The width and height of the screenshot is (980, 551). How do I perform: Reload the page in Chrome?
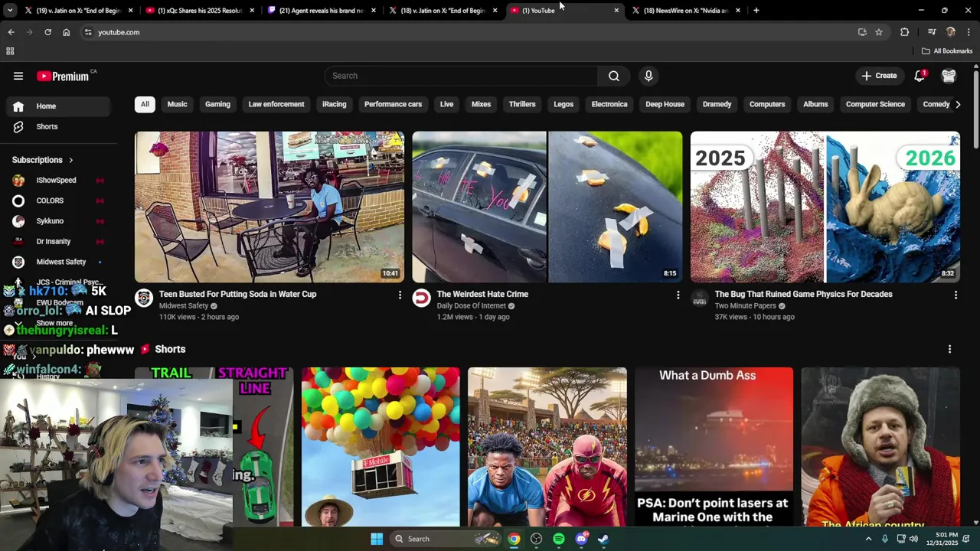tap(47, 32)
